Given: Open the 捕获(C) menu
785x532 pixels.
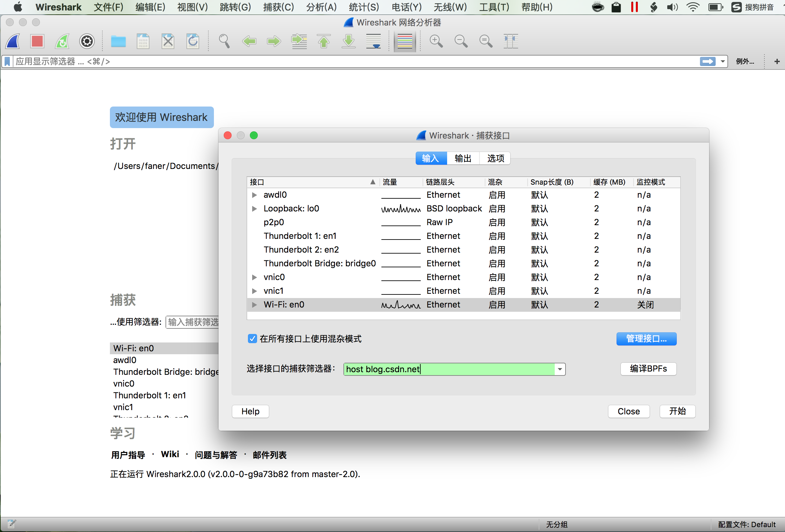Looking at the screenshot, I should (278, 7).
